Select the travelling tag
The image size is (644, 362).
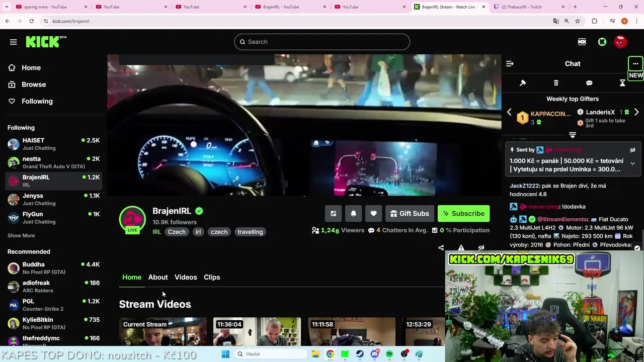point(250,232)
